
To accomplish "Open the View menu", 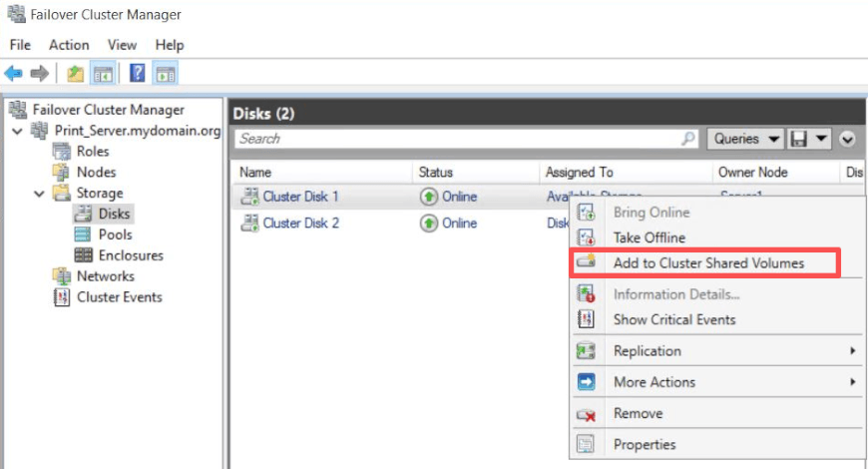I will coord(123,45).
